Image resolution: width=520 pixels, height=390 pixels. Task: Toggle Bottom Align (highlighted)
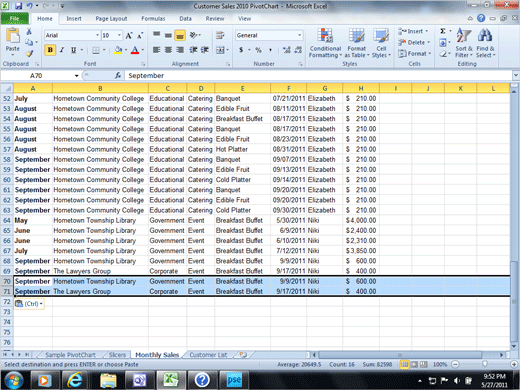(180, 35)
